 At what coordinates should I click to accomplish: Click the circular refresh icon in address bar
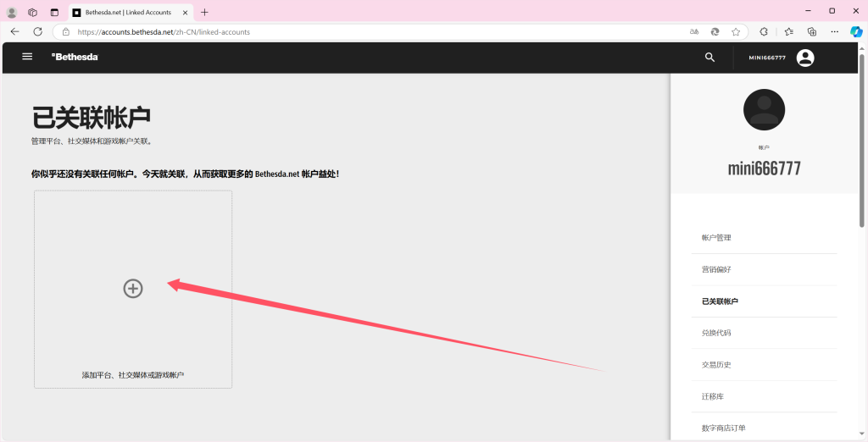point(715,32)
